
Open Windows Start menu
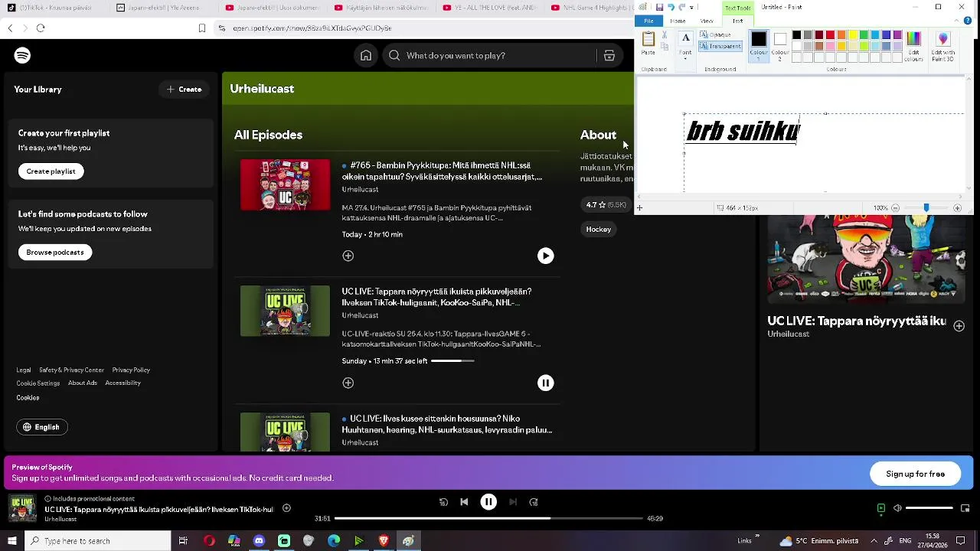tap(11, 541)
